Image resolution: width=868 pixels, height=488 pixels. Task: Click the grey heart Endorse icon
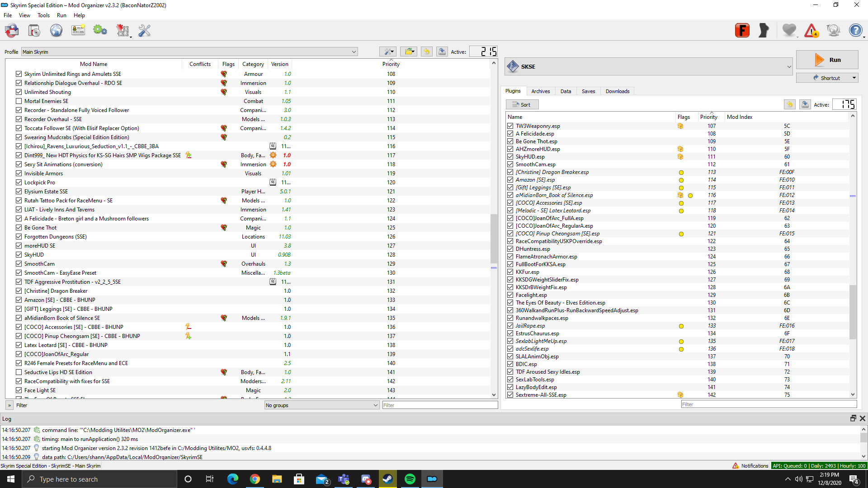789,31
